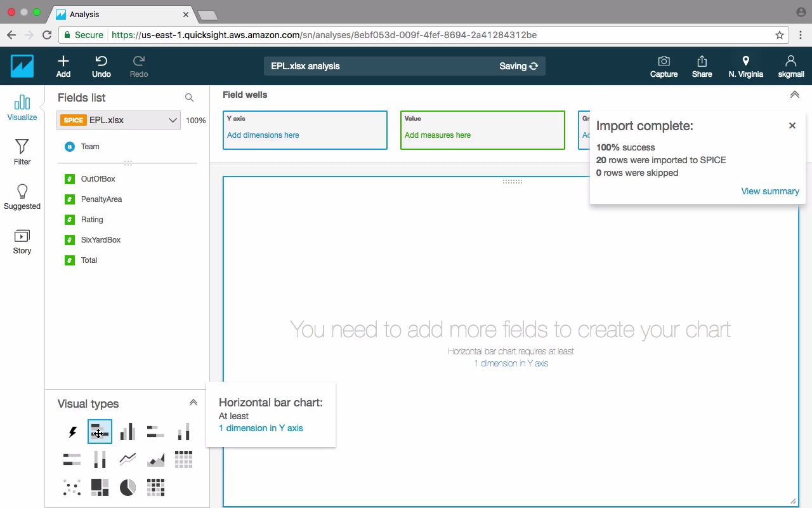Viewport: 812px width, 508px height.
Task: Open a new browser tab
Action: pos(207,15)
